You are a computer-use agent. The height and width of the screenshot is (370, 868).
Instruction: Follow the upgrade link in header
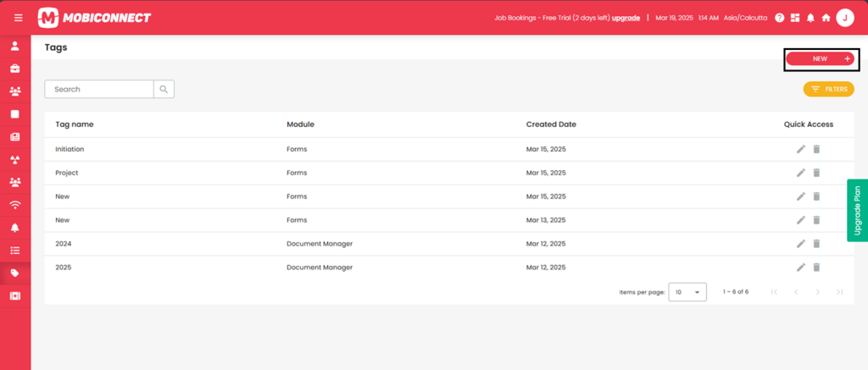626,18
